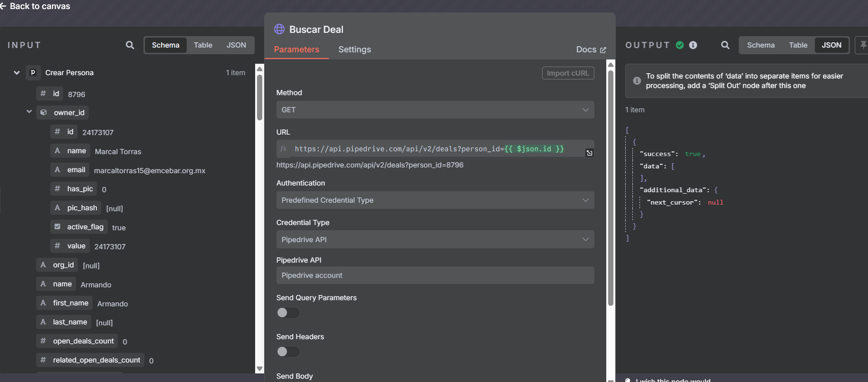The image size is (868, 382).
Task: Click the parameters panel scroll-up arrow
Action: point(610,65)
